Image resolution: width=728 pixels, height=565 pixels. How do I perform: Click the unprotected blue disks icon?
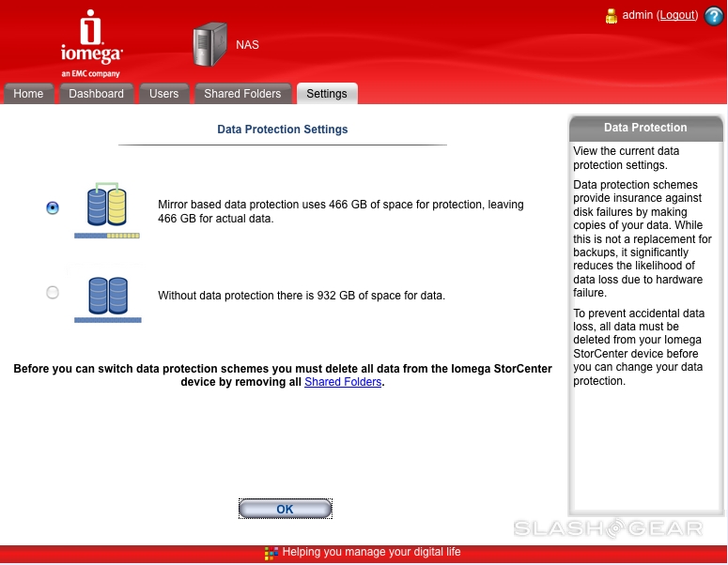107,295
